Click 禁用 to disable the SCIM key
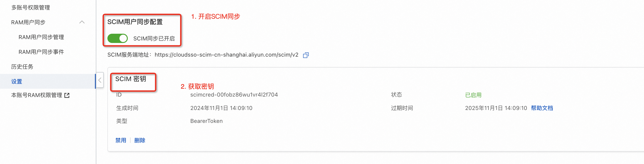This screenshot has width=644, height=164. 121,140
